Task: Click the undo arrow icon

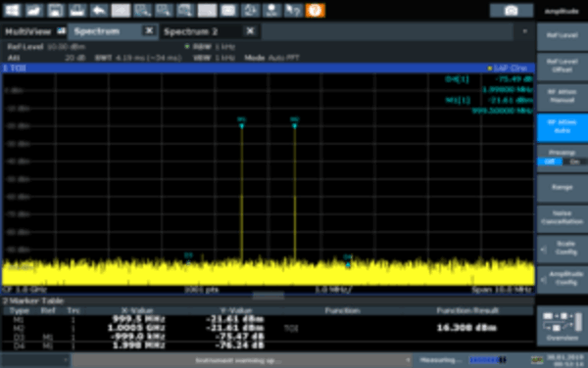Action: pos(99,10)
